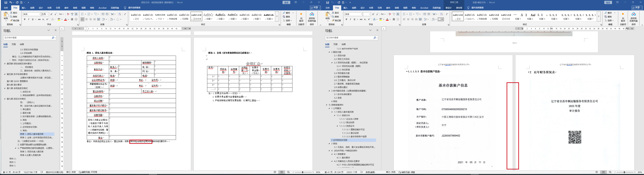
Task: Click the 登录 button in the left window
Action: (286, 3)
